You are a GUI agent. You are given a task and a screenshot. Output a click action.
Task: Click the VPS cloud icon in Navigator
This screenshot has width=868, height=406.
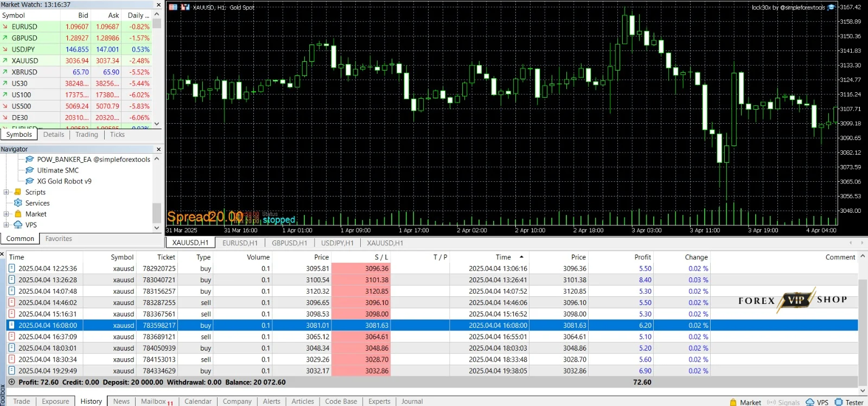[x=18, y=225]
